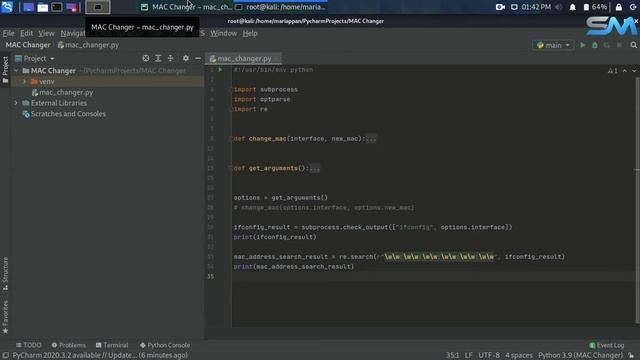The width and height of the screenshot is (640, 360).
Task: Click the commented change_mac call line
Action: point(324,208)
